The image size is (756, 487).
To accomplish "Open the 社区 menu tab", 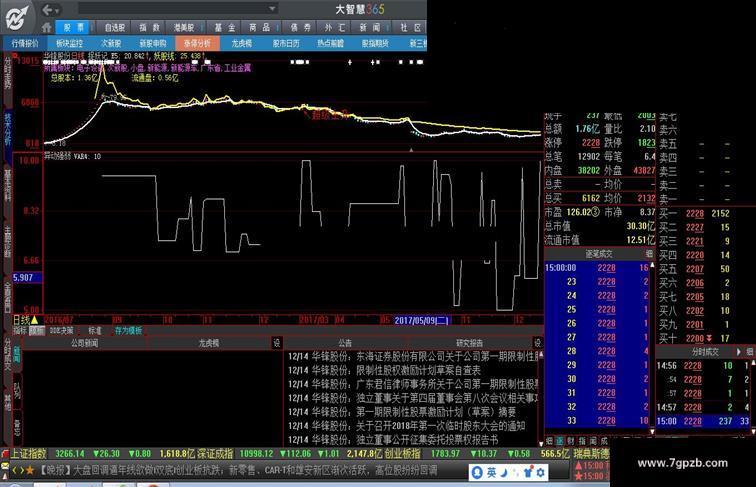I will (411, 27).
